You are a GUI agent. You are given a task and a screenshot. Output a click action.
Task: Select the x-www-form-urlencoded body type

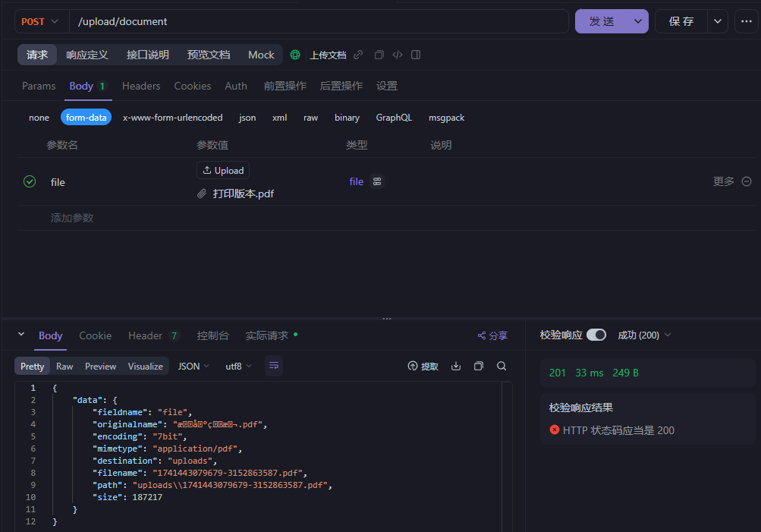(173, 118)
